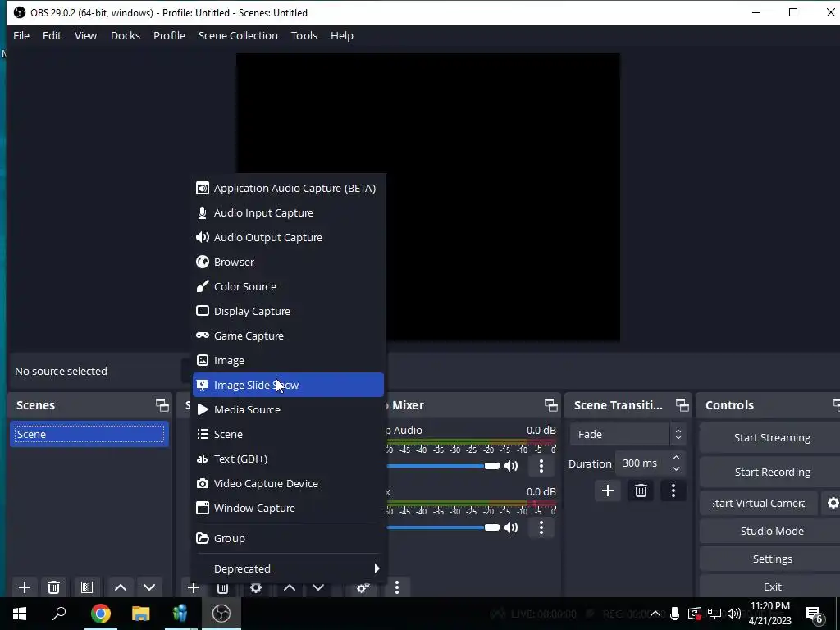Open second mixer channel options menu
Viewport: 840px width, 630px height.
pos(541,527)
